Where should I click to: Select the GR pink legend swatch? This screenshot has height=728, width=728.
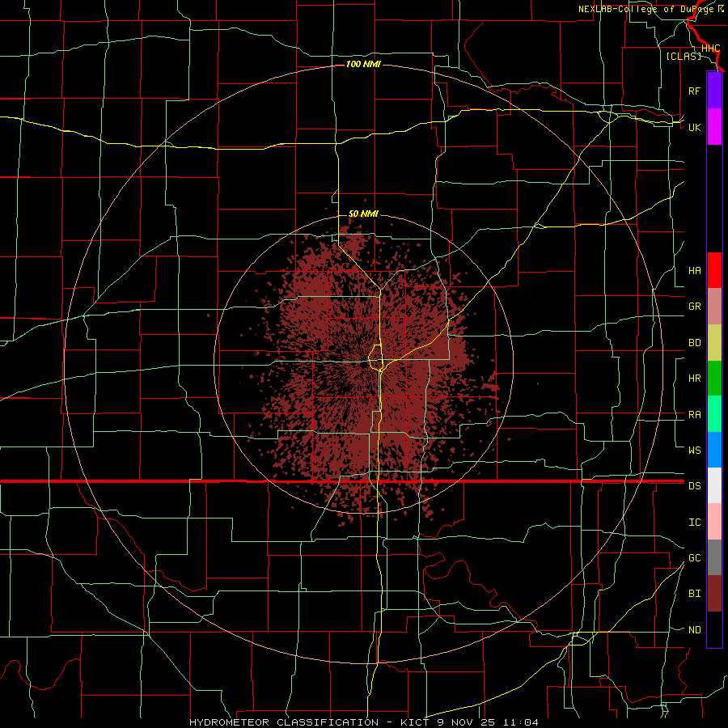[714, 307]
